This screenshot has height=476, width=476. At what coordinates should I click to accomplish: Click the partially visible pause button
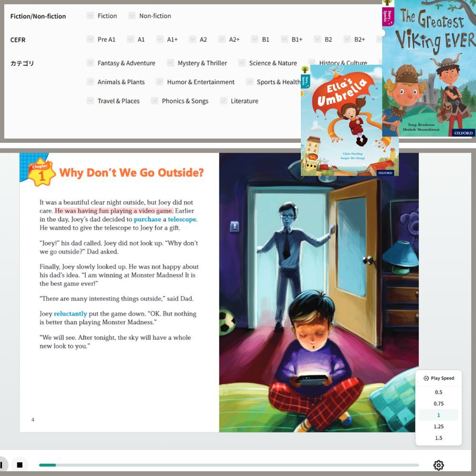2,465
